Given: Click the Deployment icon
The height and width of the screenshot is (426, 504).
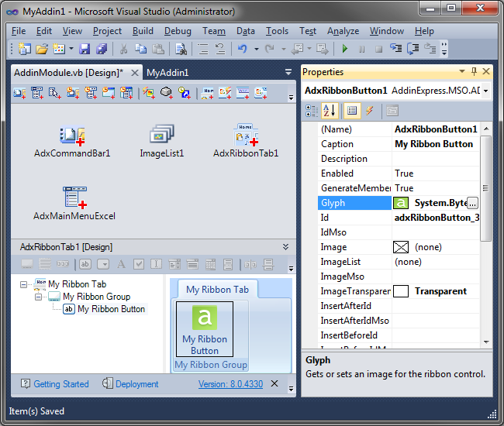Looking at the screenshot, I should 107,383.
